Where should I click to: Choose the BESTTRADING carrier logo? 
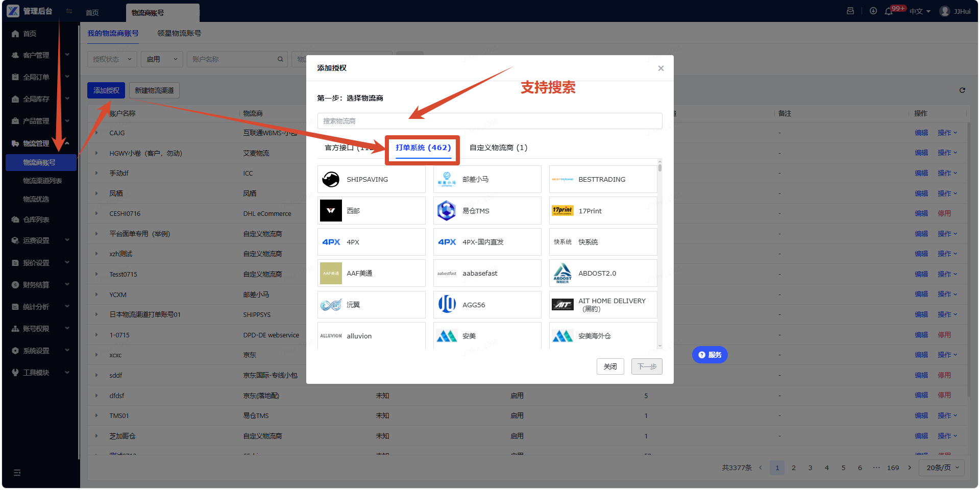pyautogui.click(x=562, y=179)
